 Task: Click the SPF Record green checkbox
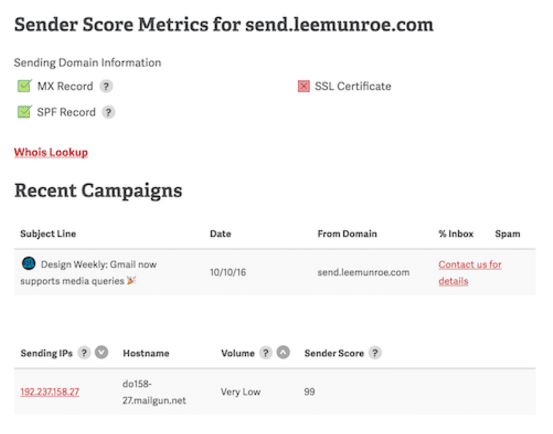point(24,112)
